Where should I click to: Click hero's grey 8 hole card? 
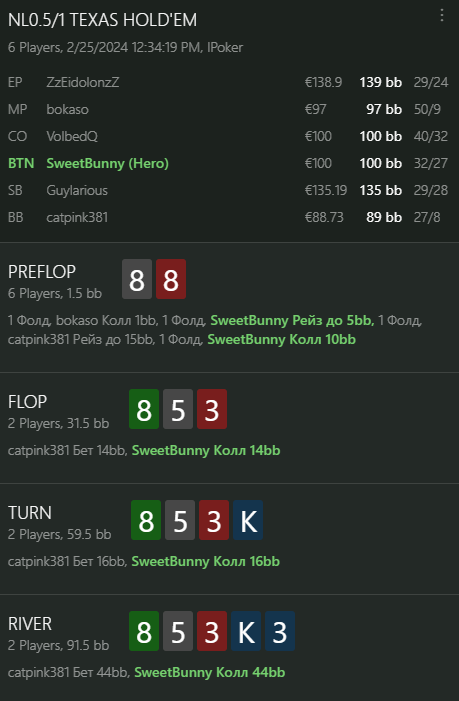pos(137,279)
